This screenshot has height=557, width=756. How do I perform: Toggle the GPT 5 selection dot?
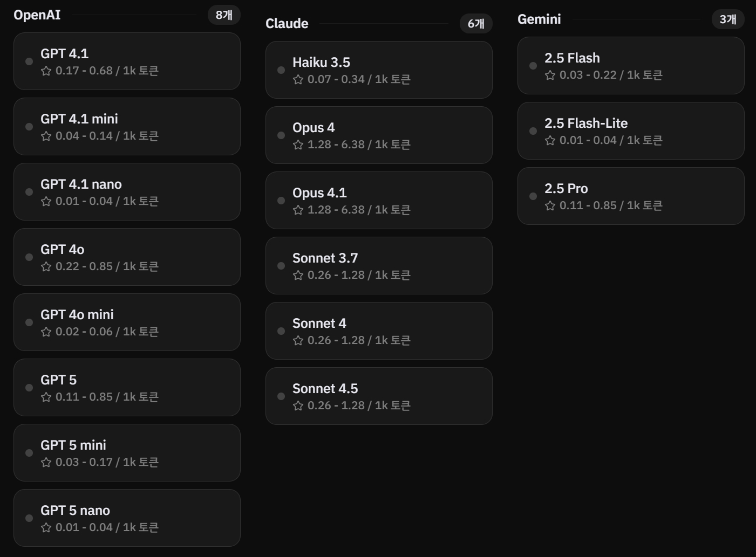(29, 388)
